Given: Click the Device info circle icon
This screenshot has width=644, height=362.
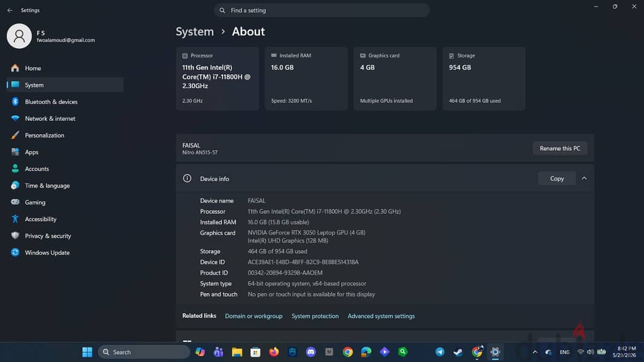Looking at the screenshot, I should pyautogui.click(x=187, y=179).
